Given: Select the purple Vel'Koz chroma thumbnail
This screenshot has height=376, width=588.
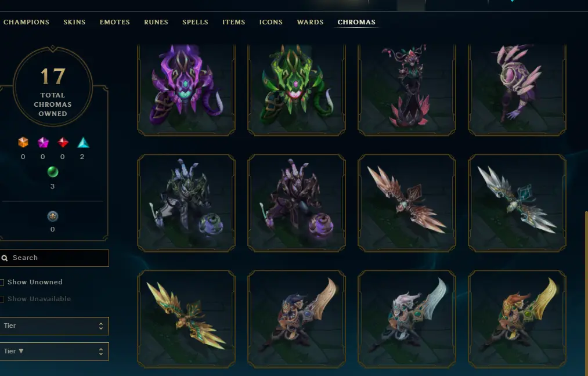Looking at the screenshot, I should point(186,90).
